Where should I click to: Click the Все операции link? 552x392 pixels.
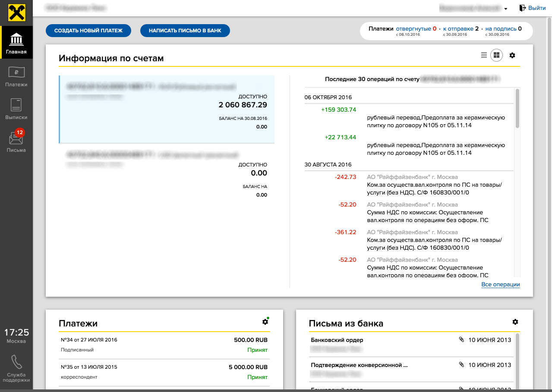point(500,285)
